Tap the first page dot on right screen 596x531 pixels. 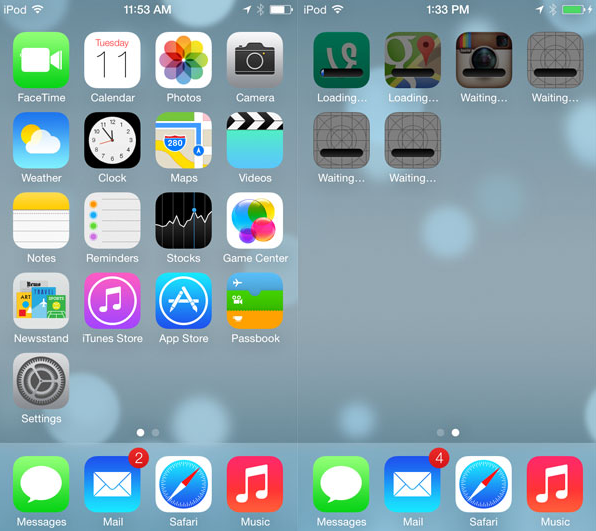[441, 433]
